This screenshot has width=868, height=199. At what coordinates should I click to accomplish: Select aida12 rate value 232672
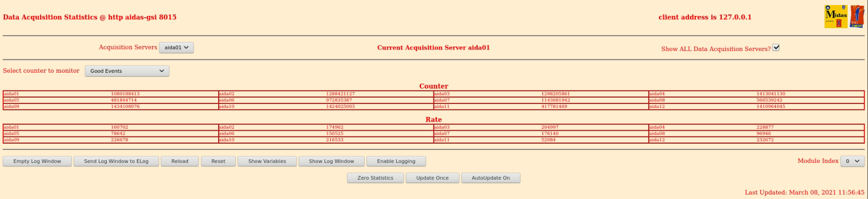click(x=765, y=140)
